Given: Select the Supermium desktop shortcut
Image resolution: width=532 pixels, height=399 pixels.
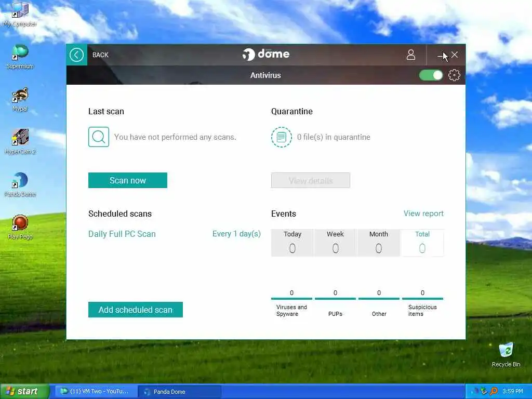Looking at the screenshot, I should [20, 57].
